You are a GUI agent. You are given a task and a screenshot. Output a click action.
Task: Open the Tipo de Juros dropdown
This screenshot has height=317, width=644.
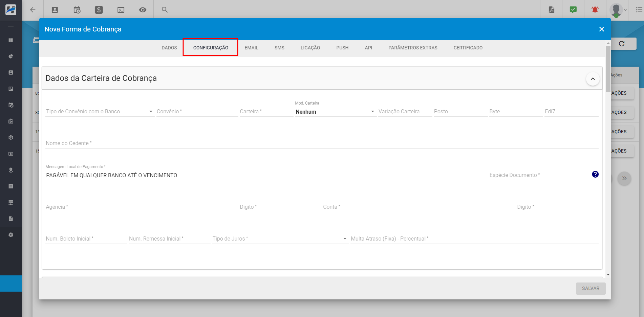280,239
